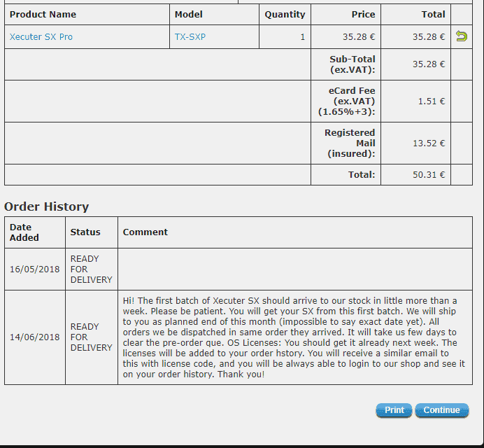Click the Sub-Total amount 35.28 €
484x448 pixels.
click(429, 64)
